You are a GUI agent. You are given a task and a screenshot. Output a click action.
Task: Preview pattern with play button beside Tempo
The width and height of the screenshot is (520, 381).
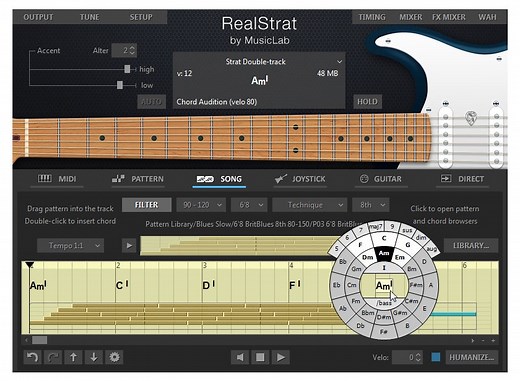click(x=129, y=246)
